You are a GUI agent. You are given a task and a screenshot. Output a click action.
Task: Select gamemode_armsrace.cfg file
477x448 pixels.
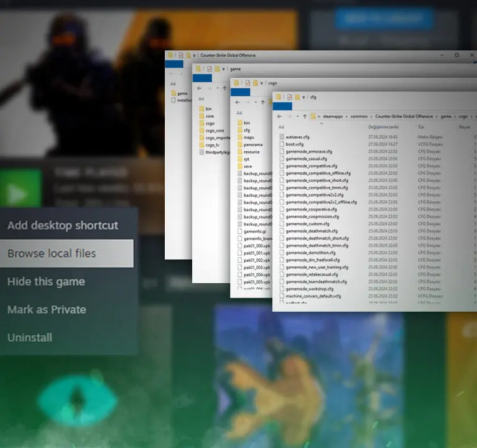(x=305, y=151)
